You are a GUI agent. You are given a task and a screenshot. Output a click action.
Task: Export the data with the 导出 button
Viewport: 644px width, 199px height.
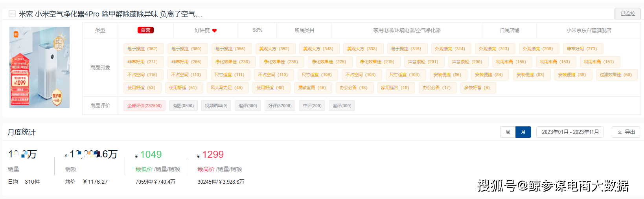pos(626,132)
